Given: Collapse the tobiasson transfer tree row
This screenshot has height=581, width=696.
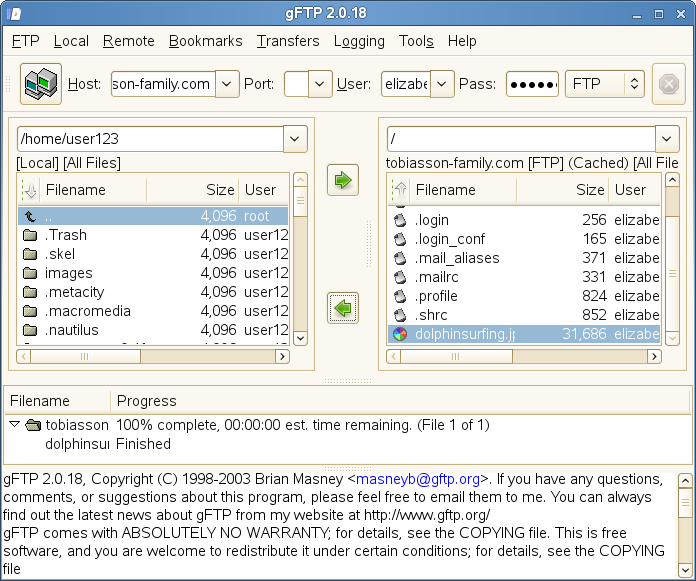Looking at the screenshot, I should click(x=15, y=425).
